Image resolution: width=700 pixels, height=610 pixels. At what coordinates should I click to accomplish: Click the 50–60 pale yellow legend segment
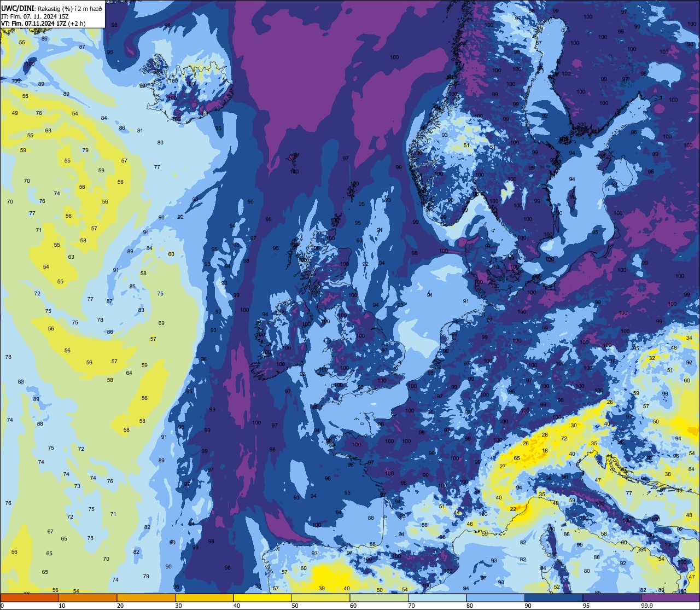[x=320, y=597]
